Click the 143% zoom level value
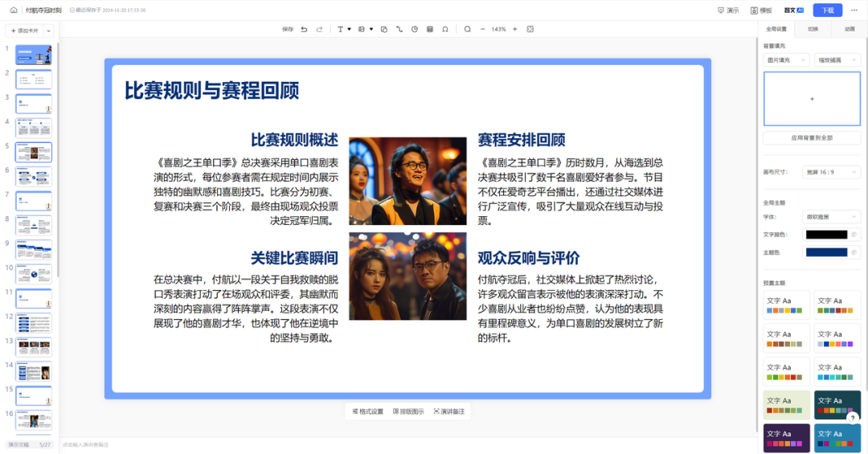The width and height of the screenshot is (868, 454). click(499, 30)
